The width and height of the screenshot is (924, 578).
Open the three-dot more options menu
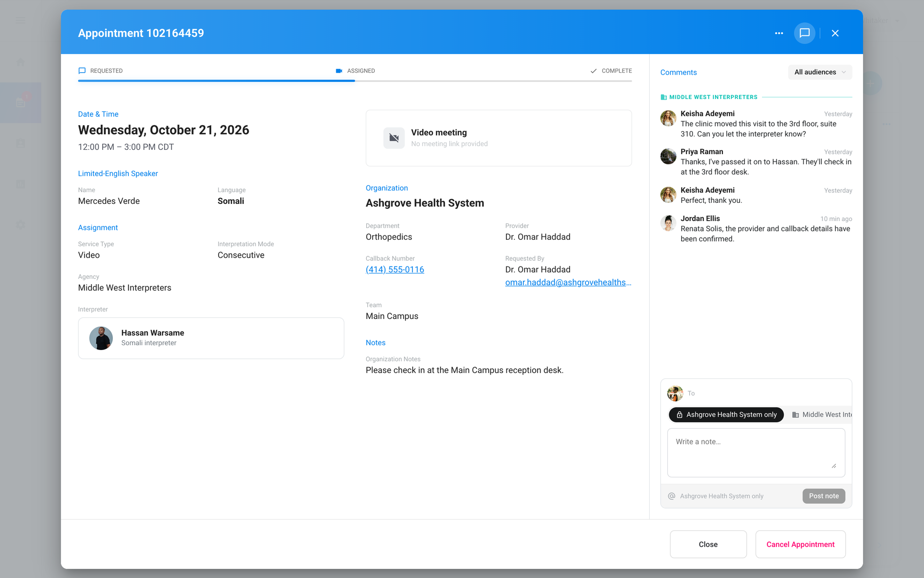[779, 33]
